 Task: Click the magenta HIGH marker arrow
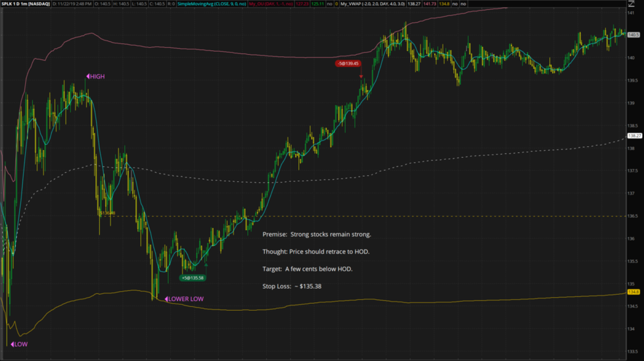[x=88, y=77]
